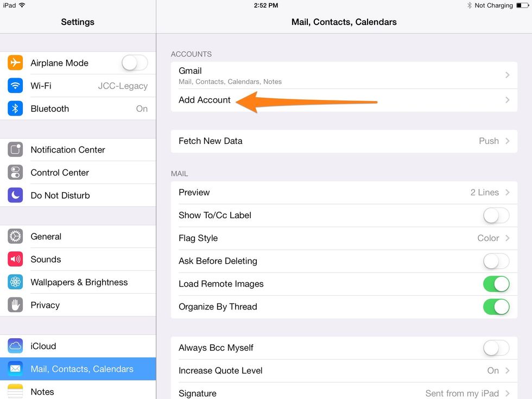Tap the iCloud cloud icon

15,346
